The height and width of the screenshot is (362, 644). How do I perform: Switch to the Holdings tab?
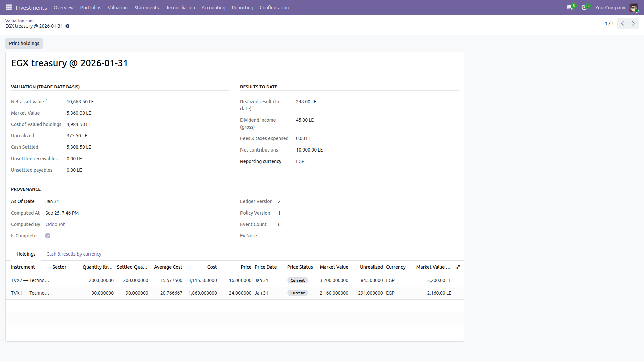point(26,254)
